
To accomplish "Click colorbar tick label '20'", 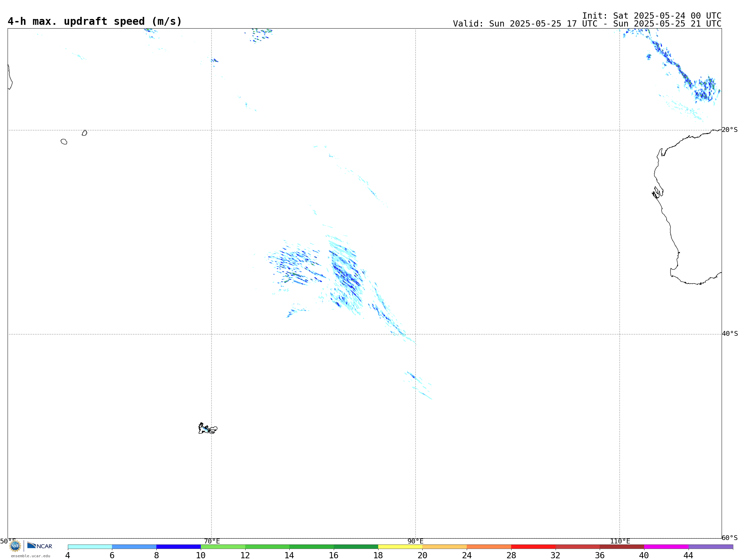I will pos(423,556).
